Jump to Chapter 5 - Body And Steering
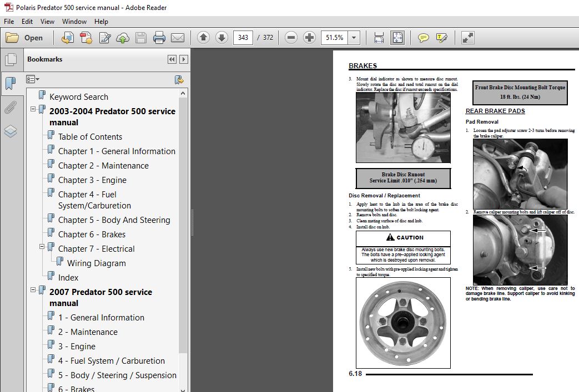The width and height of the screenshot is (579, 392). (x=114, y=220)
